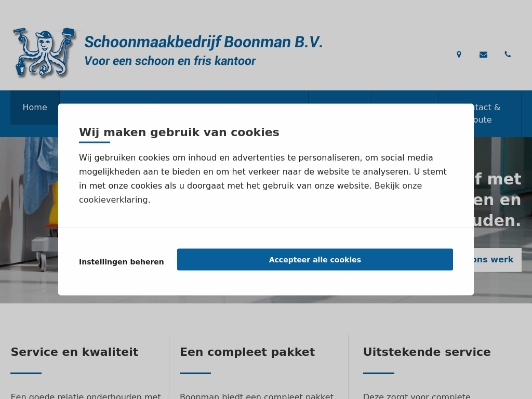Click the envelope email icon
Viewport: 532px width, 399px height.
(483, 55)
